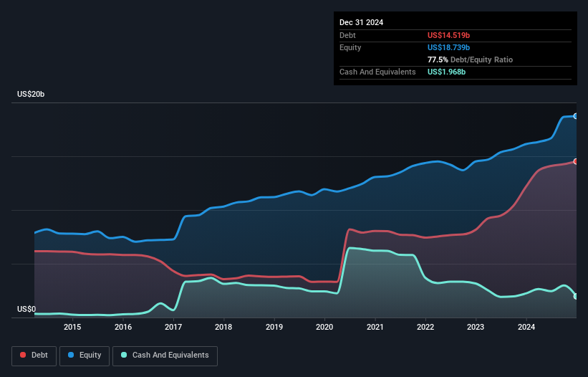Click the tooltip Debt row label
Screen dimensions: 588x377
click(x=347, y=35)
